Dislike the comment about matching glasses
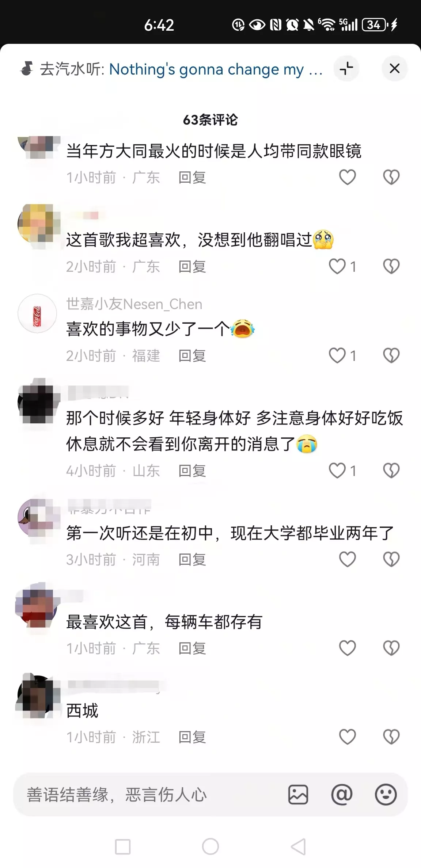 click(391, 178)
